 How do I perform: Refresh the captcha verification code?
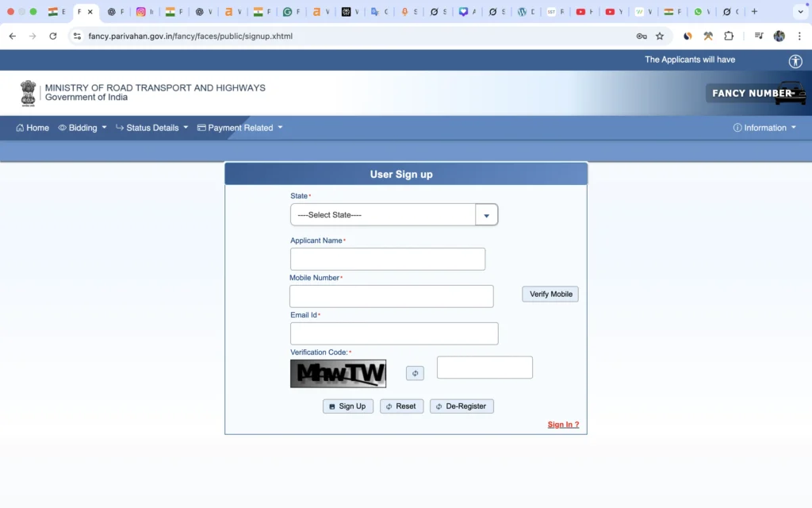pos(414,373)
